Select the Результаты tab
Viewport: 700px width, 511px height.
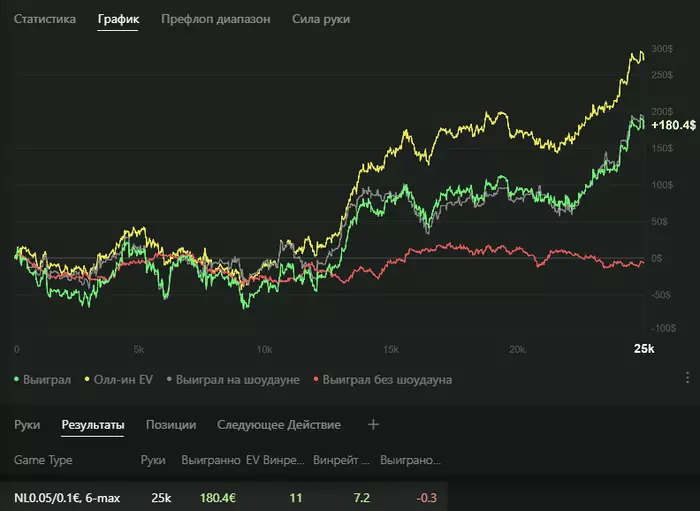(92, 425)
